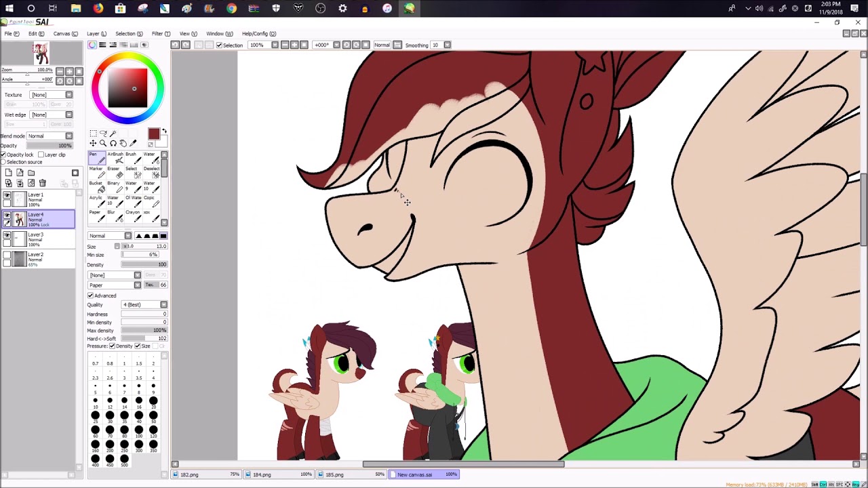The height and width of the screenshot is (488, 868).
Task: Choose the zoom magnifier tool
Action: tap(103, 143)
